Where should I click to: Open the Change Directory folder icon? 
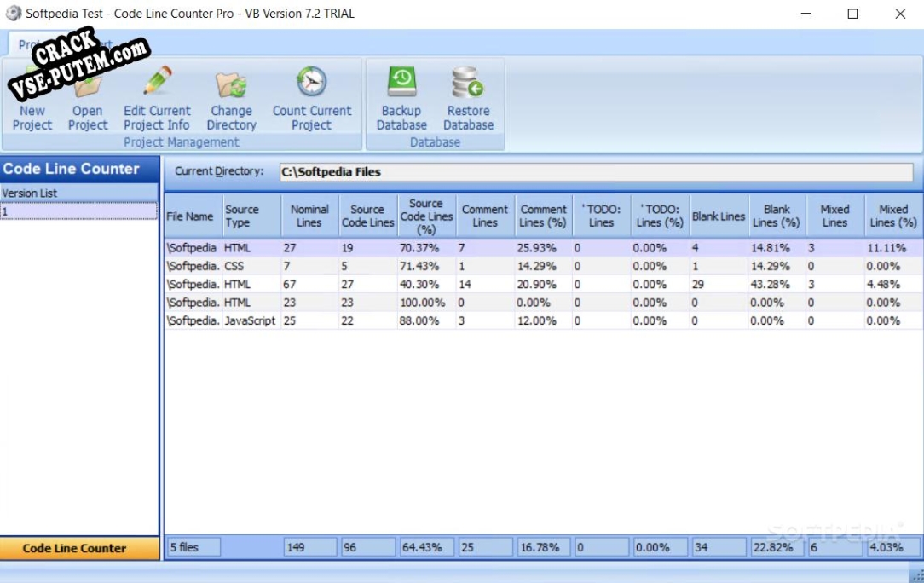tap(231, 84)
